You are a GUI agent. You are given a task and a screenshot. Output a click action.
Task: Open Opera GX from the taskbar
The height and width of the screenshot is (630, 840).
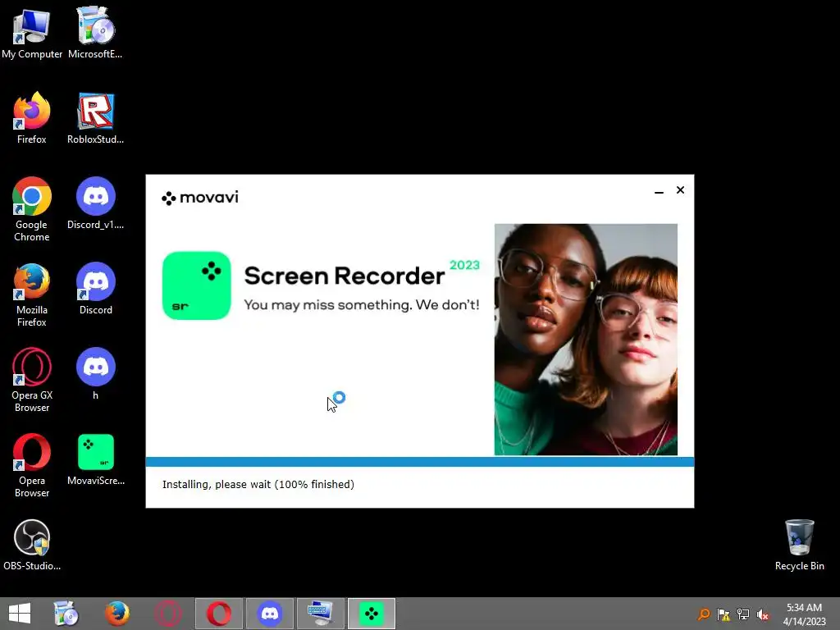click(x=167, y=614)
